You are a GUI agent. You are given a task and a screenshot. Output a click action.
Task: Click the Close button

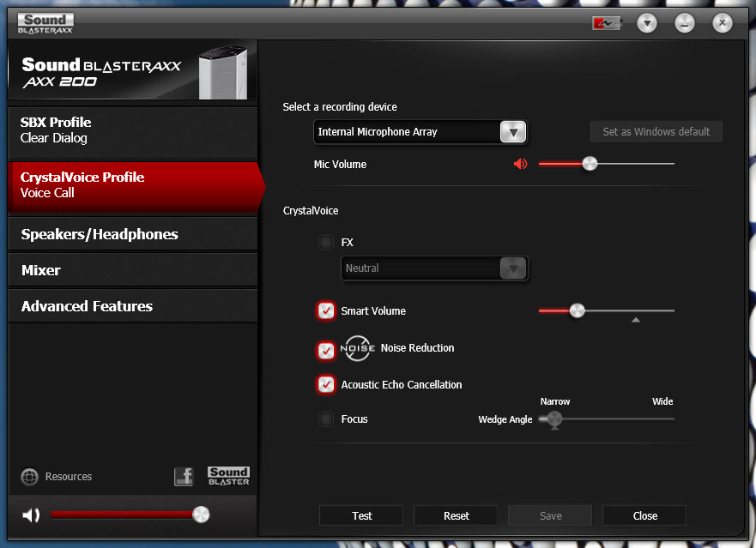[644, 515]
